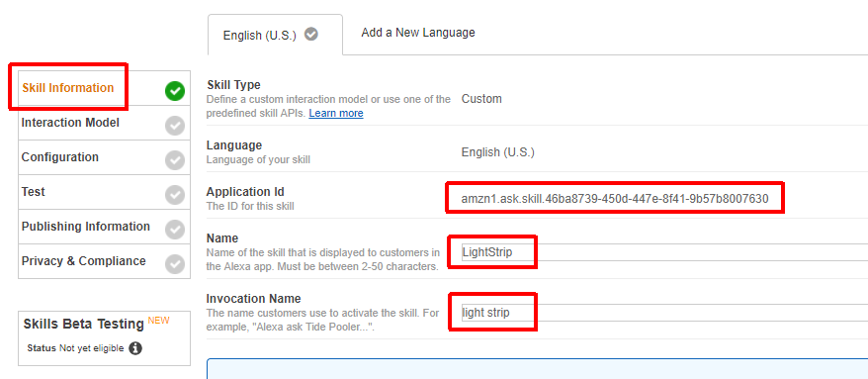The image size is (868, 379).
Task: Click info icon next to Not yet eligible
Action: [135, 348]
